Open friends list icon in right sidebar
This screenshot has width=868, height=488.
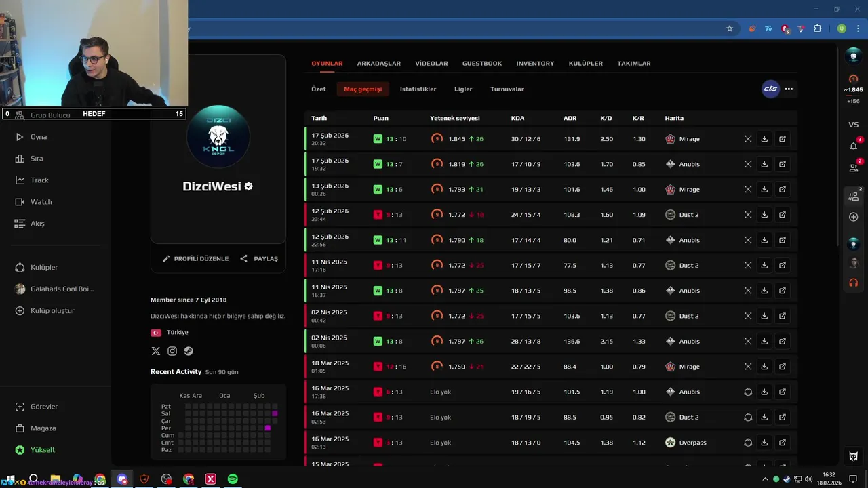click(854, 167)
